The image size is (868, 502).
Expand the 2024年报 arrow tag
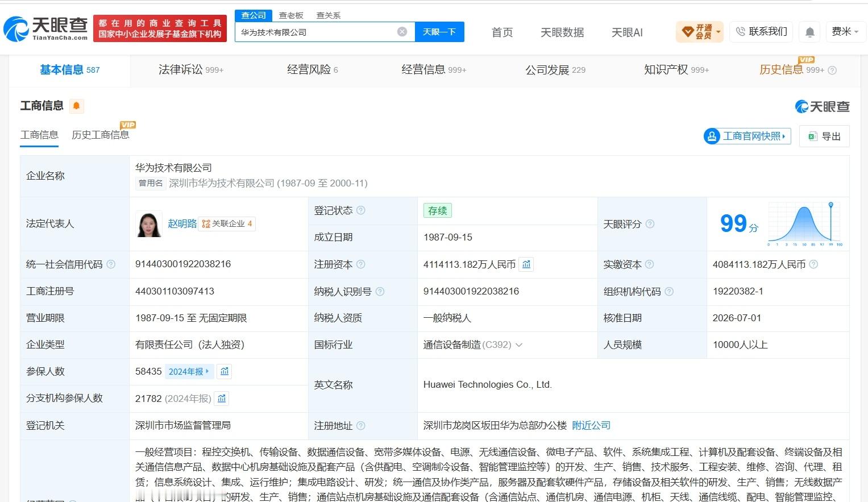(189, 371)
